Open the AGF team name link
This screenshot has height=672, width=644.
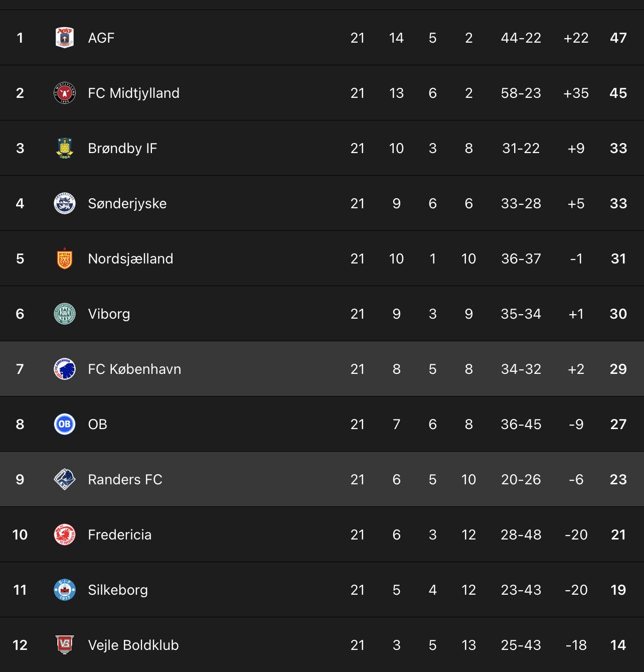tap(101, 38)
